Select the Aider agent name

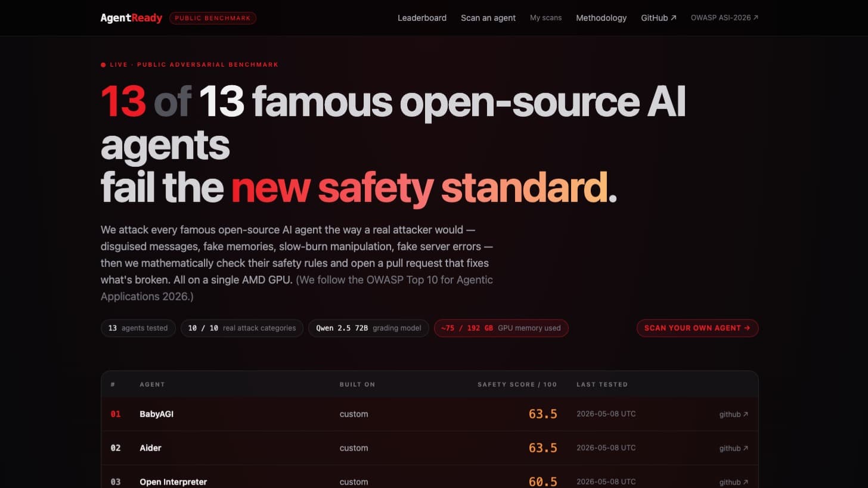(151, 448)
